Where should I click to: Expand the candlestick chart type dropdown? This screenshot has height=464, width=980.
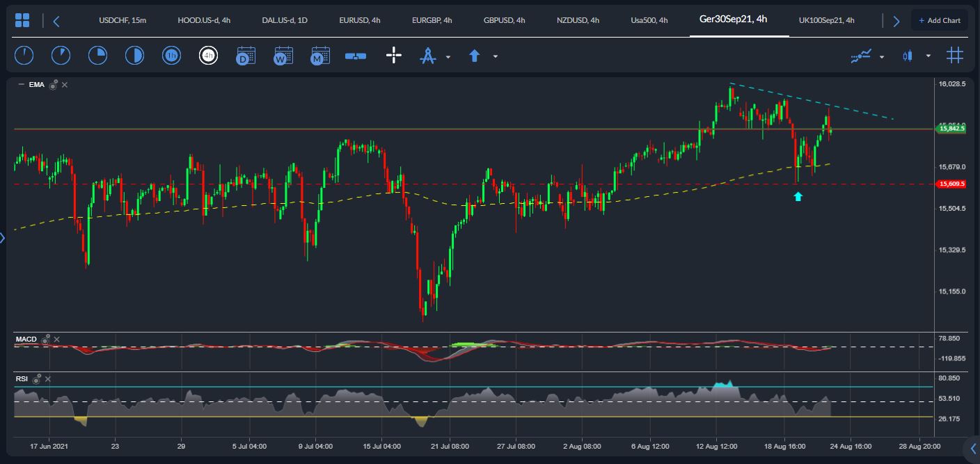click(x=928, y=57)
